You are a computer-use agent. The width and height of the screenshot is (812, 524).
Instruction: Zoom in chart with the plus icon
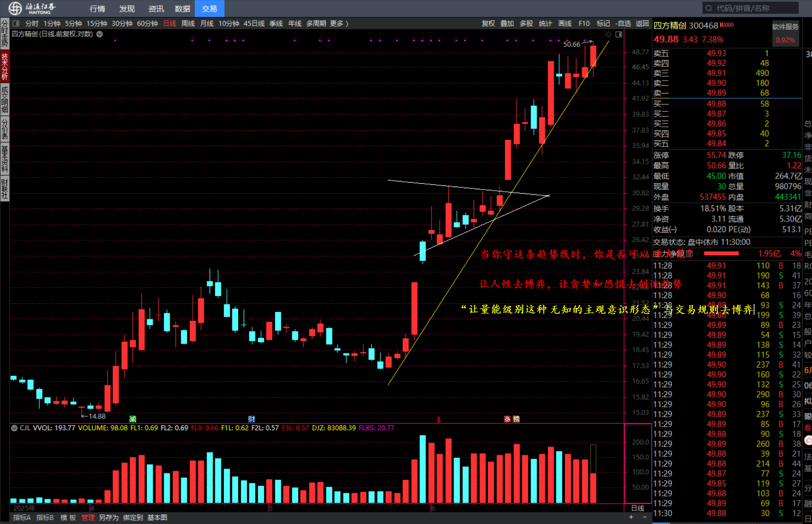631,517
